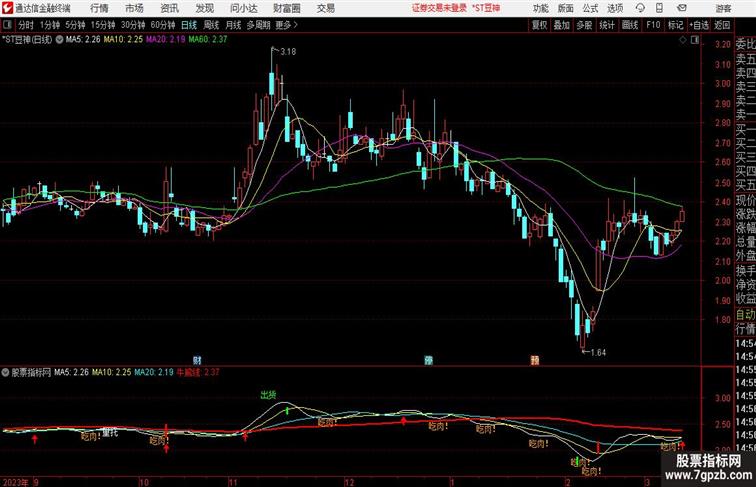Image resolution: width=756 pixels, height=487 pixels.
Task: Click the 量托 label in sub-chart
Action: (x=110, y=432)
